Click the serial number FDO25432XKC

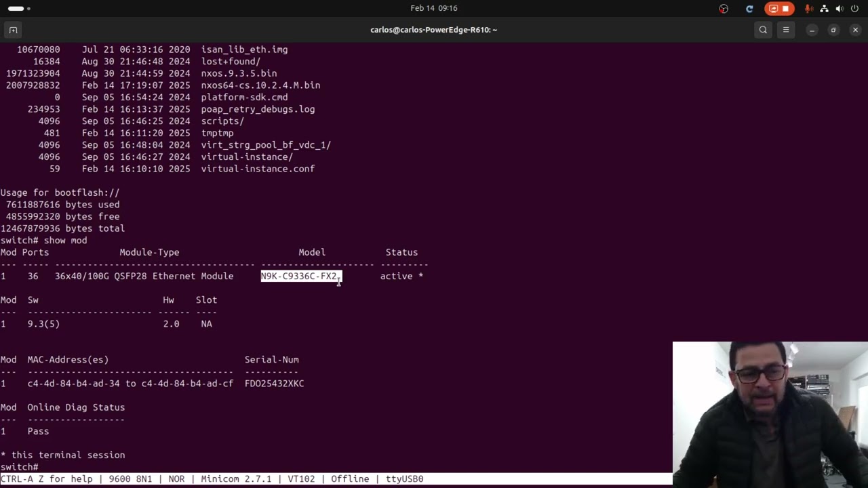point(274,384)
